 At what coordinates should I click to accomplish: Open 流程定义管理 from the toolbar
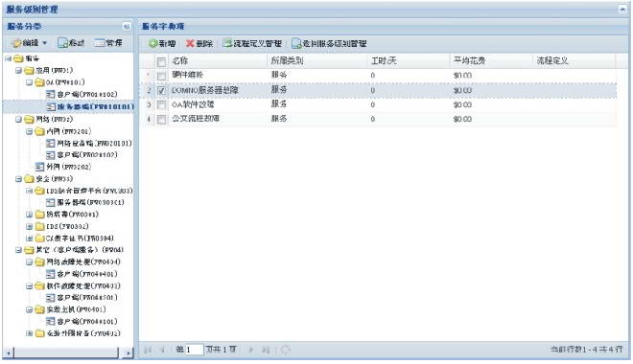tap(252, 43)
